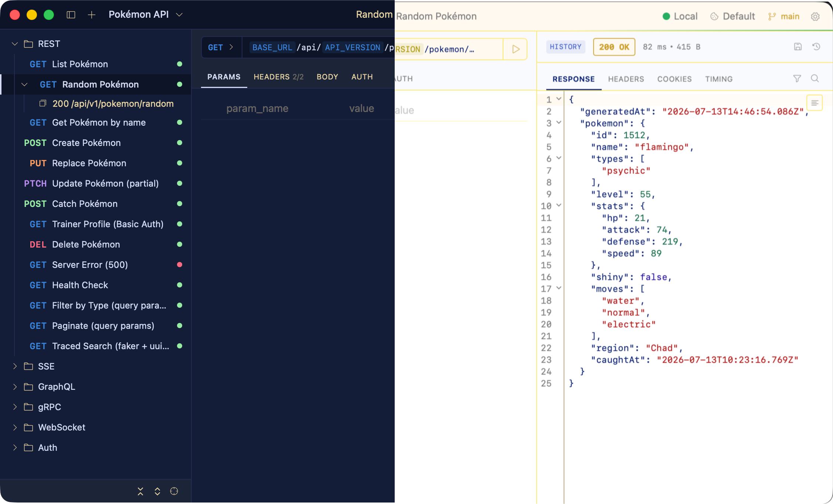Click the response search magnifier icon
Screen dimensions: 833x504
(815, 78)
